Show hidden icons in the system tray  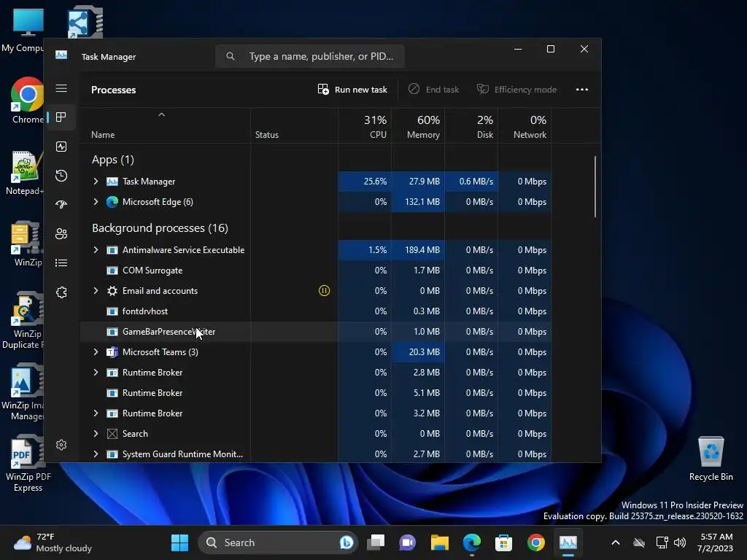point(616,542)
